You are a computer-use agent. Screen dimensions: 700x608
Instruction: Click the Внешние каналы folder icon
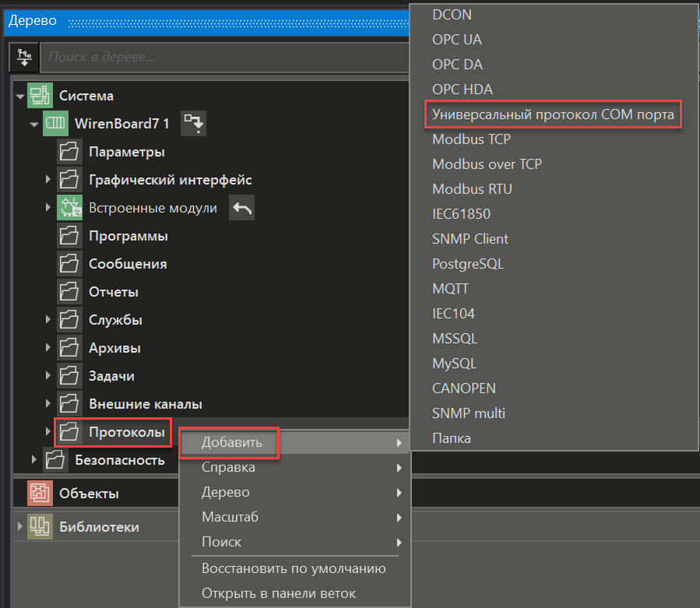pyautogui.click(x=69, y=403)
